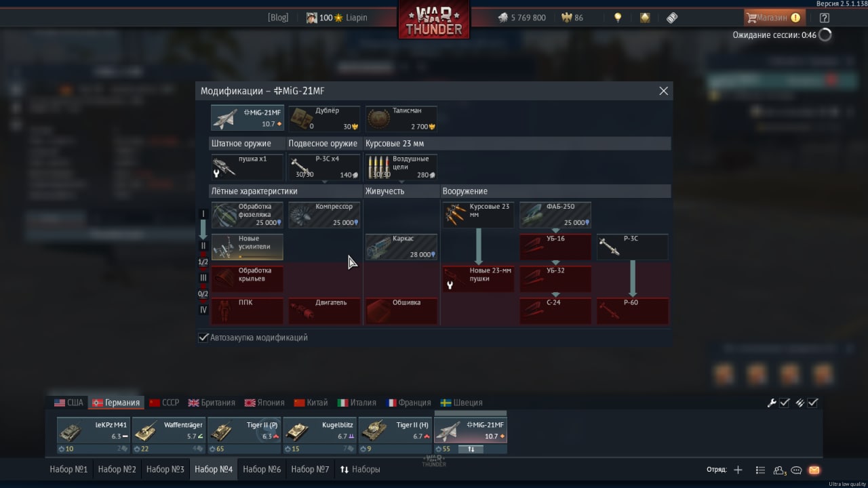Viewport: 868px width, 488px height.
Task: Select the Р-3С missile tile under Вооружение
Action: pos(633,247)
